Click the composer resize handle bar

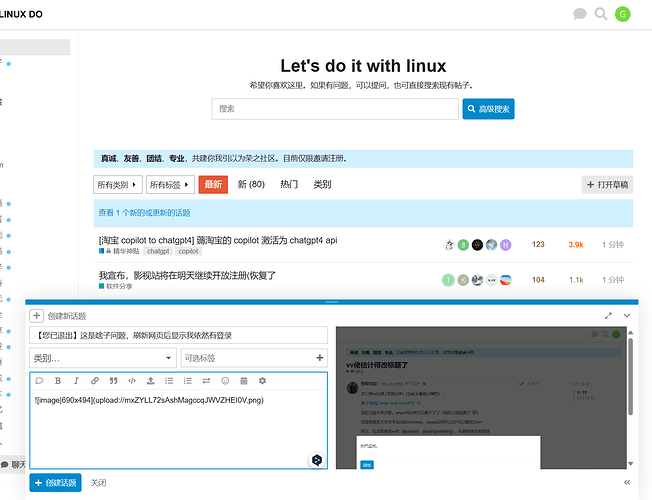click(331, 302)
